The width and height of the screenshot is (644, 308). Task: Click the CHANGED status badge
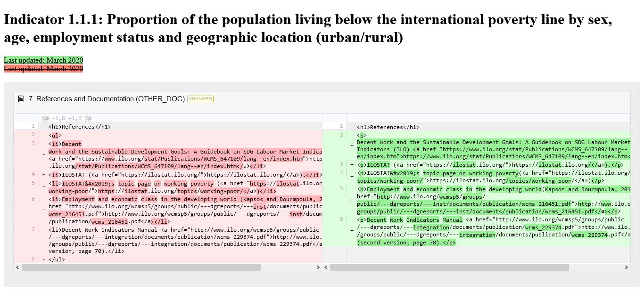coord(200,99)
